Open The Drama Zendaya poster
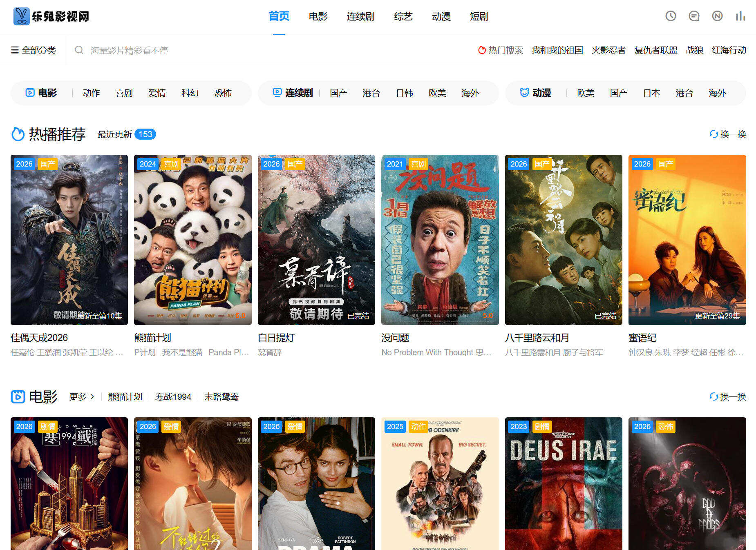 (316, 483)
